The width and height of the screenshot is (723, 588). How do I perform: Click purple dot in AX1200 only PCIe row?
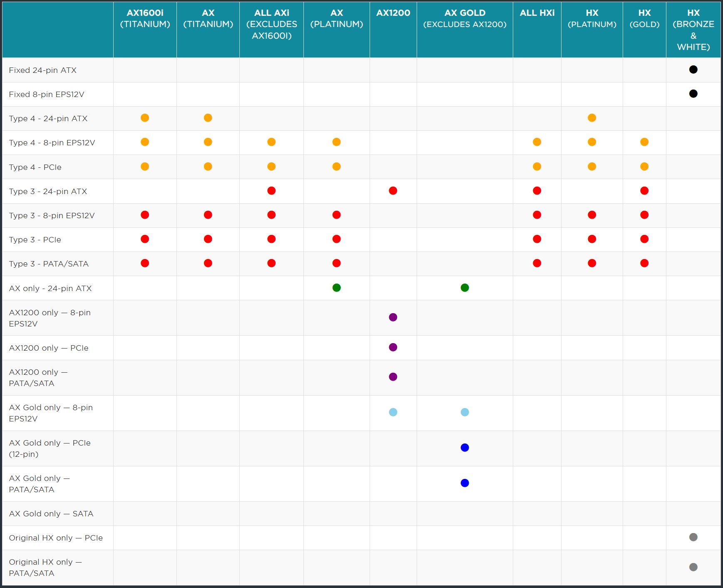point(393,347)
